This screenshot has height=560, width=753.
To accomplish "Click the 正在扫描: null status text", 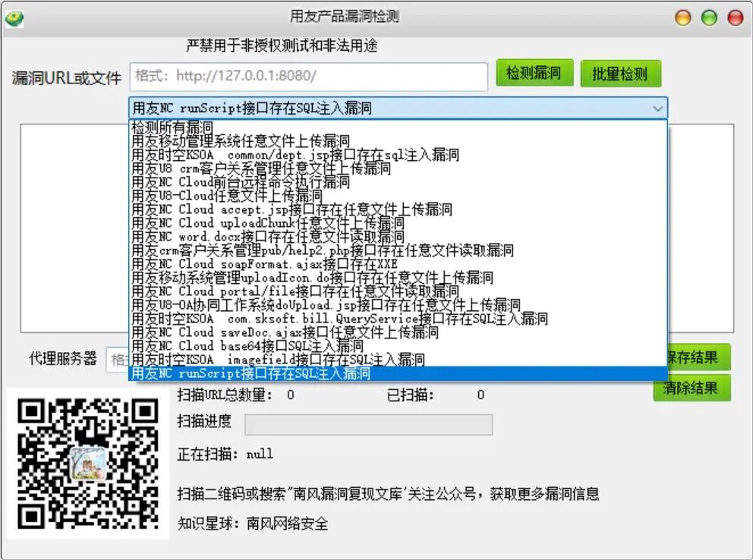I will point(225,454).
